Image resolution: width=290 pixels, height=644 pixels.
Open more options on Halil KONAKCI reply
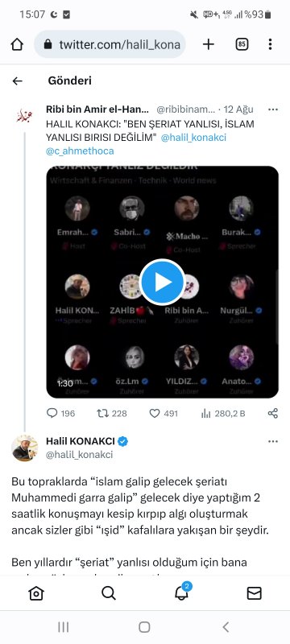point(273,441)
